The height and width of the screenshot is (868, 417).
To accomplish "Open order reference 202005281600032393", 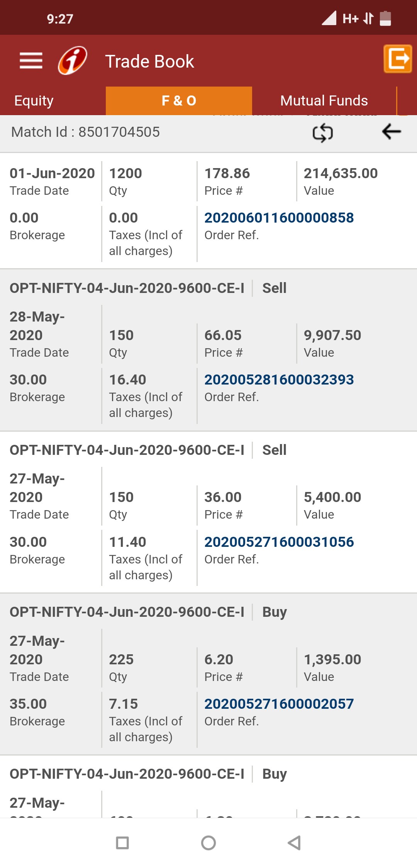I will point(279,380).
